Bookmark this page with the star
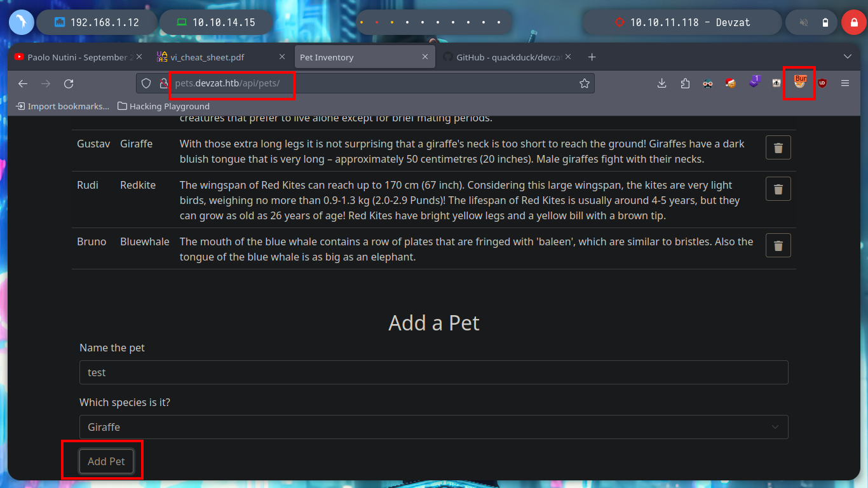Image resolution: width=868 pixels, height=488 pixels. [585, 83]
